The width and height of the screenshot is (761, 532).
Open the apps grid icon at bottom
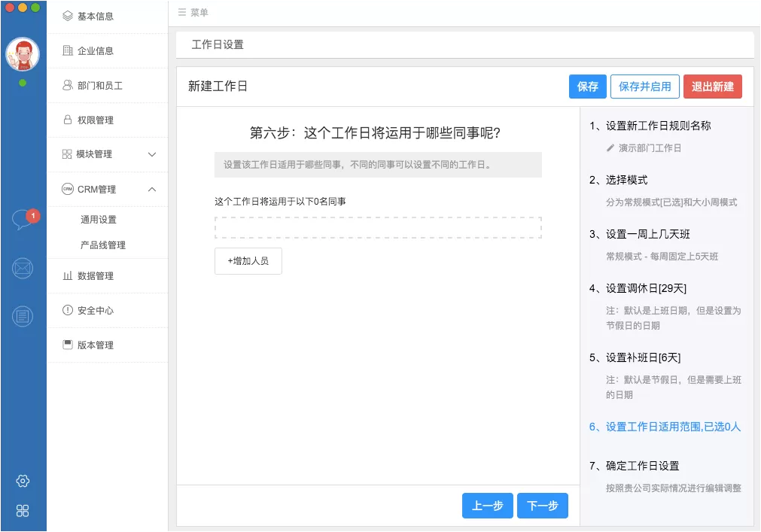[x=23, y=511]
